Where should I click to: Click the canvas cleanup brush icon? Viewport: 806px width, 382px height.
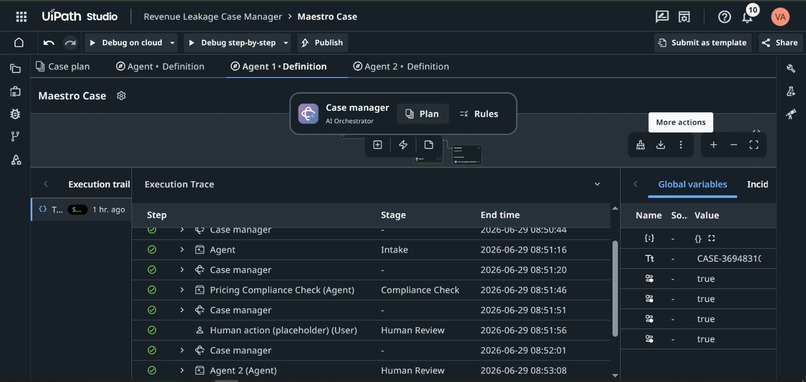[x=640, y=145]
